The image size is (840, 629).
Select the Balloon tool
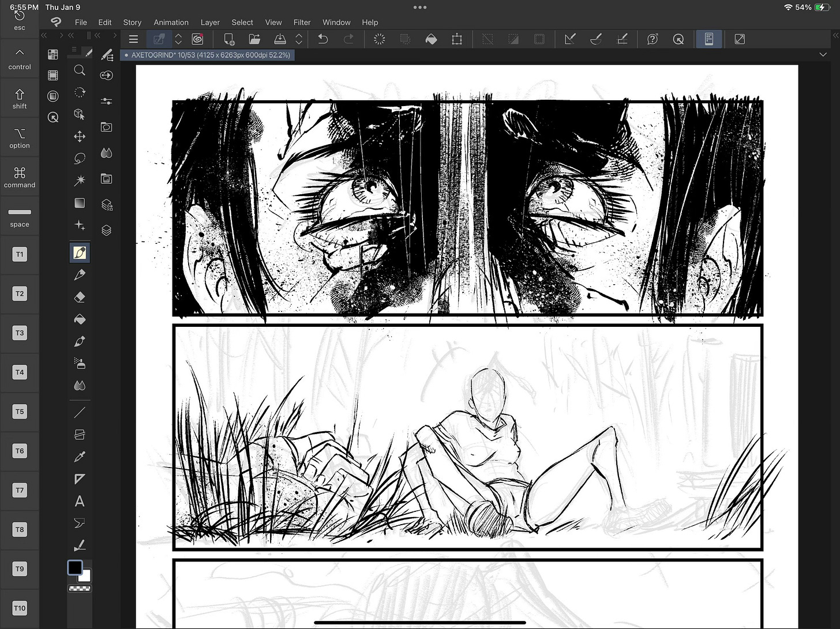click(x=80, y=523)
